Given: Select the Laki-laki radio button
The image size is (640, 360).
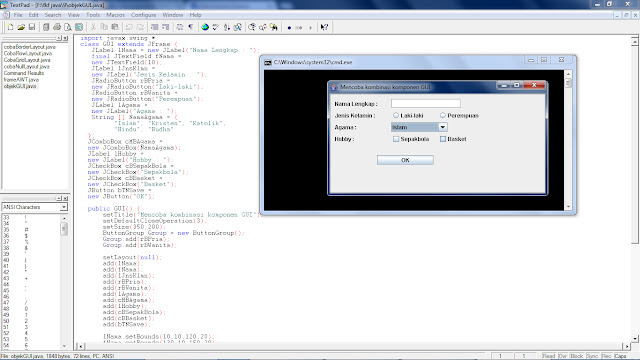Looking at the screenshot, I should click(396, 116).
